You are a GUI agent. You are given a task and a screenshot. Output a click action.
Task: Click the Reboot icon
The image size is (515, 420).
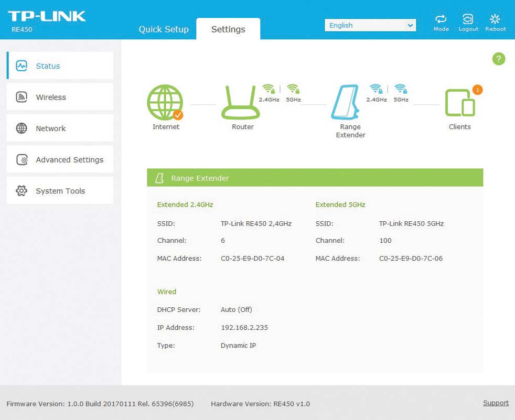[x=495, y=19]
